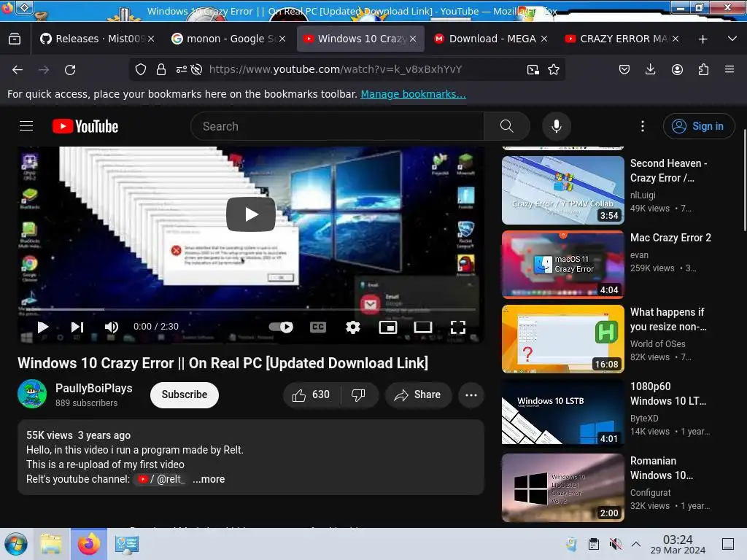Switch to CRAZY ERROR MA tab
Screen dimensions: 747x560
pyautogui.click(x=622, y=39)
